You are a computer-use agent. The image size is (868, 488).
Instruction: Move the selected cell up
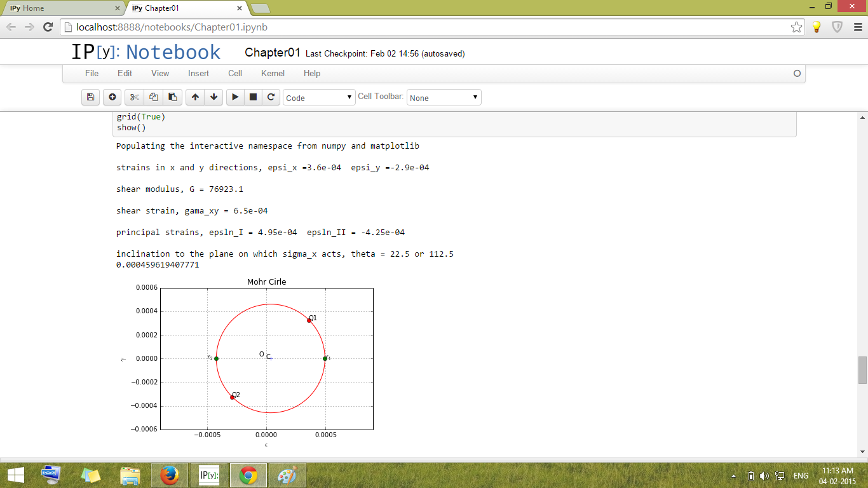click(x=195, y=97)
